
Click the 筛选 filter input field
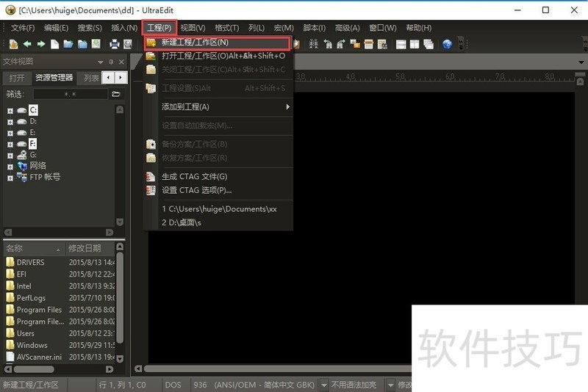click(70, 94)
